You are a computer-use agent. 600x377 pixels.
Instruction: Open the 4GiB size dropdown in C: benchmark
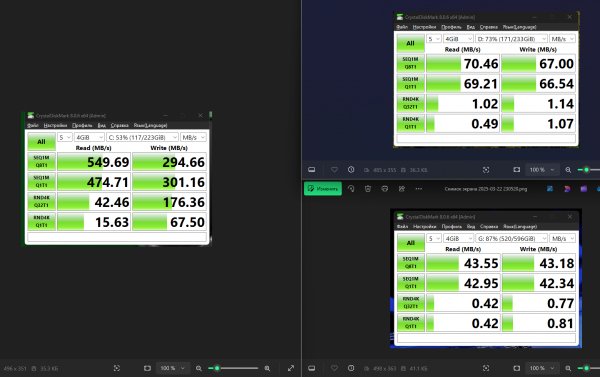pyautogui.click(x=89, y=137)
